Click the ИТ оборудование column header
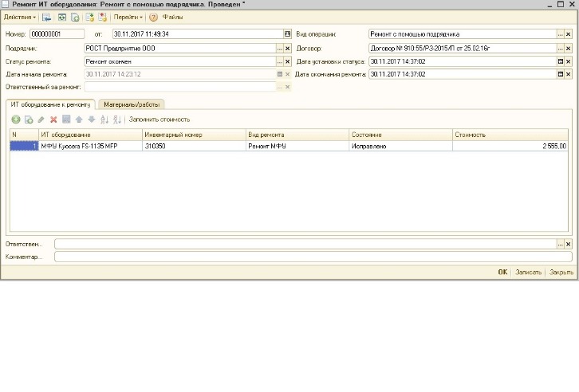Viewport: 579px width, 392px height. (x=90, y=135)
